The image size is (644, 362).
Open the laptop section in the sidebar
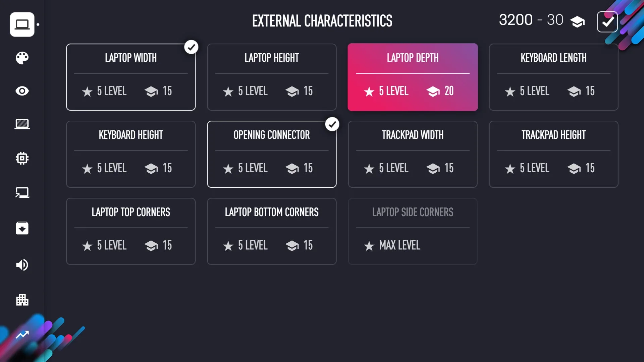(22, 24)
